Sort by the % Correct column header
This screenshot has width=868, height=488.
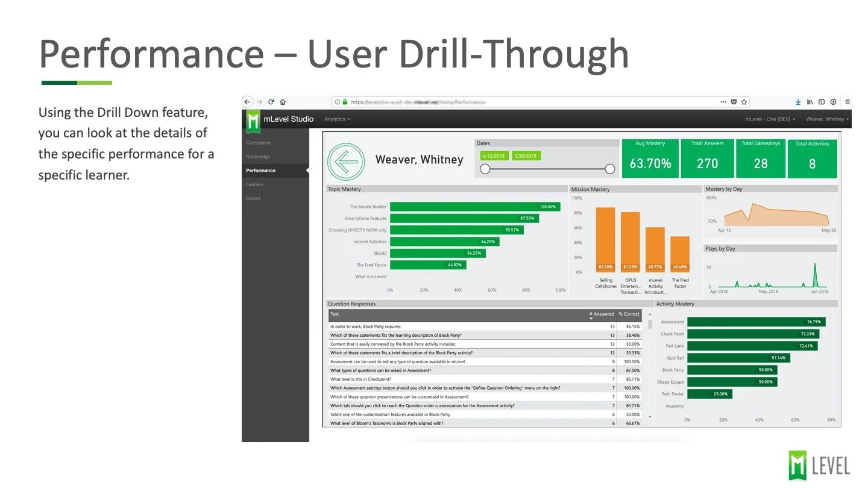click(629, 314)
